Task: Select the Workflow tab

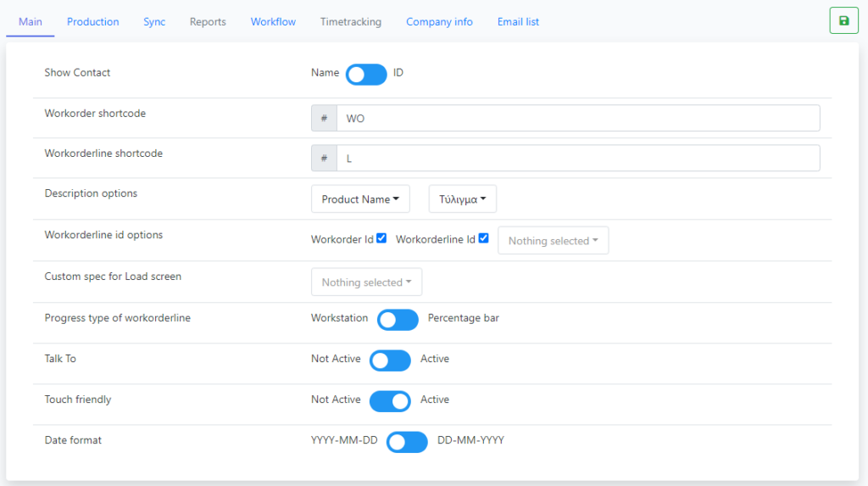Action: pyautogui.click(x=273, y=21)
